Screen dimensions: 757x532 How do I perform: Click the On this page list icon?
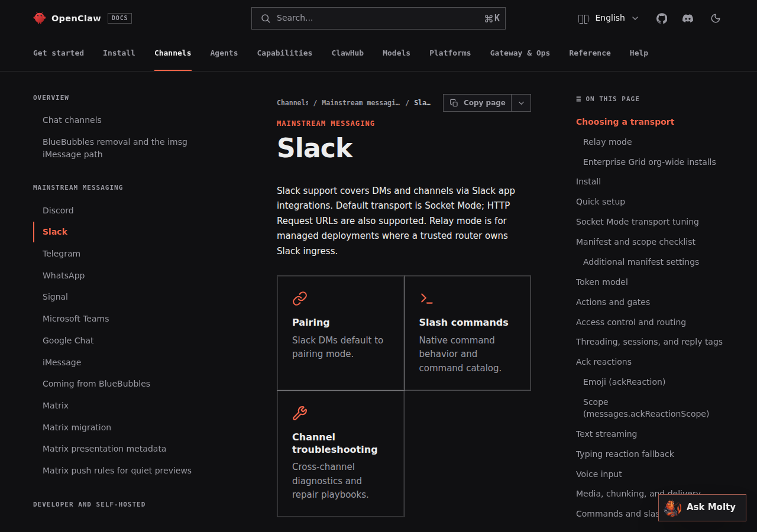(x=578, y=99)
